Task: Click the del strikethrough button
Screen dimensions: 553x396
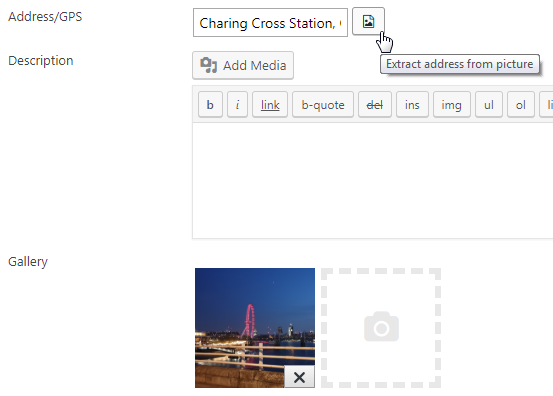Action: click(x=375, y=104)
